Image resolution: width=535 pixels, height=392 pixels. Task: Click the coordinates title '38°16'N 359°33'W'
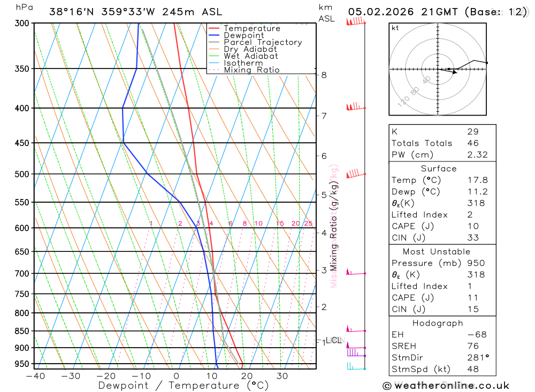click(x=102, y=12)
